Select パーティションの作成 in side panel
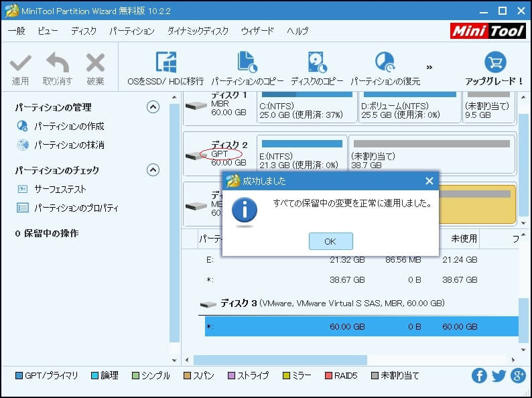The width and height of the screenshot is (532, 398). point(69,126)
